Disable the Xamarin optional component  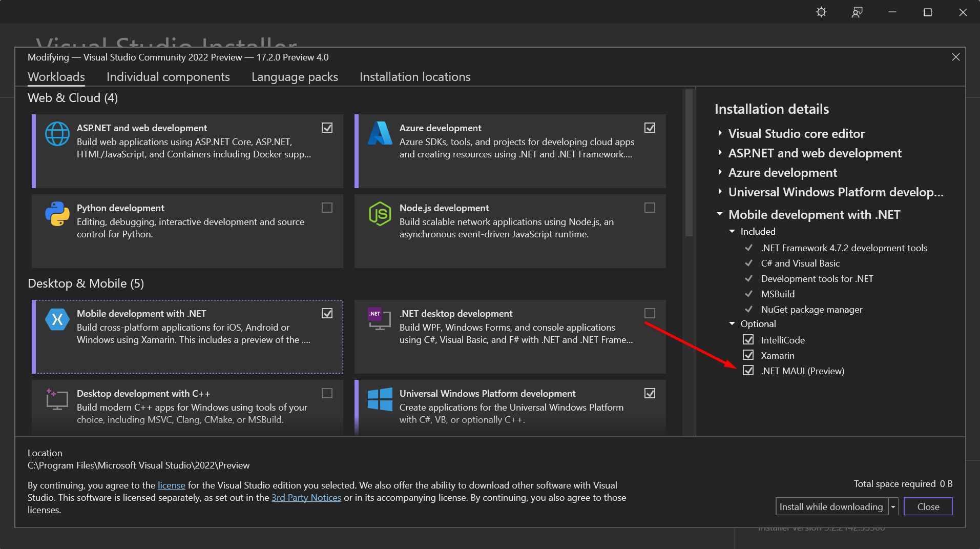(748, 355)
